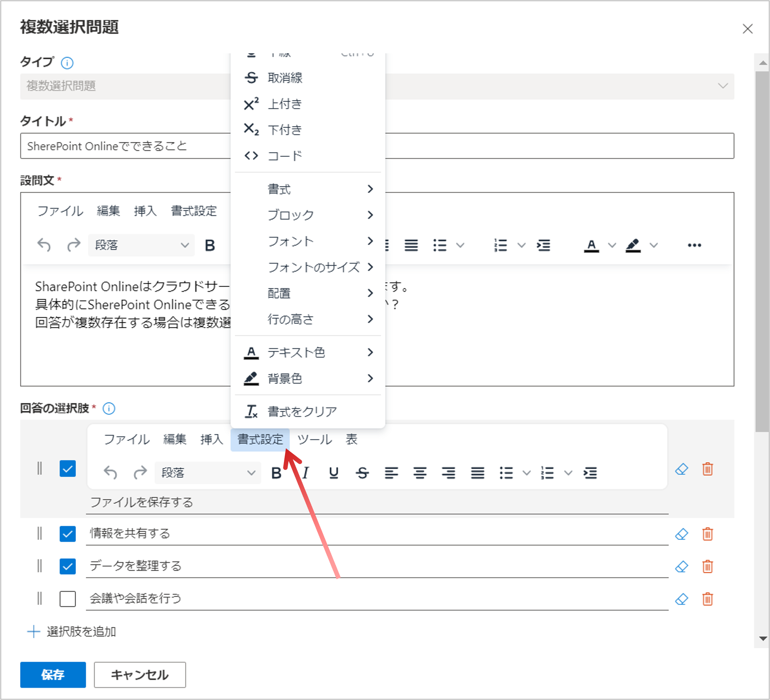Choose superscript 上付き menu item
770x700 pixels.
308,104
